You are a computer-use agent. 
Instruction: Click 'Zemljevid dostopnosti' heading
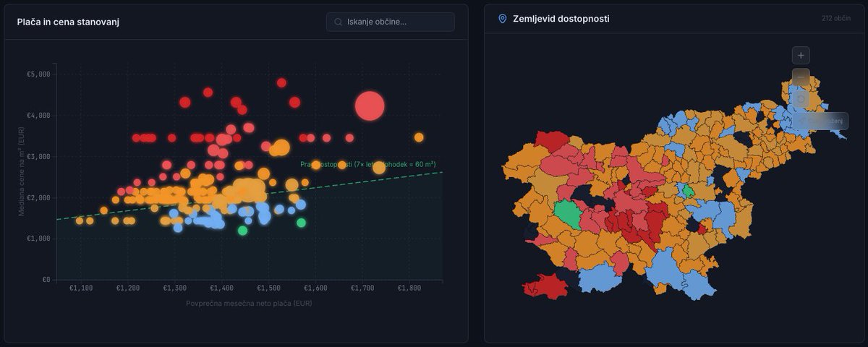pyautogui.click(x=561, y=19)
